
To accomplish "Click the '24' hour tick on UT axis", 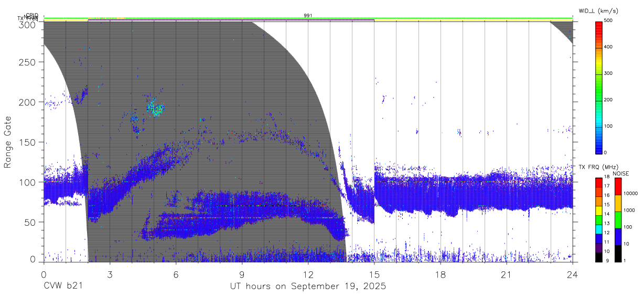I will (573, 274).
